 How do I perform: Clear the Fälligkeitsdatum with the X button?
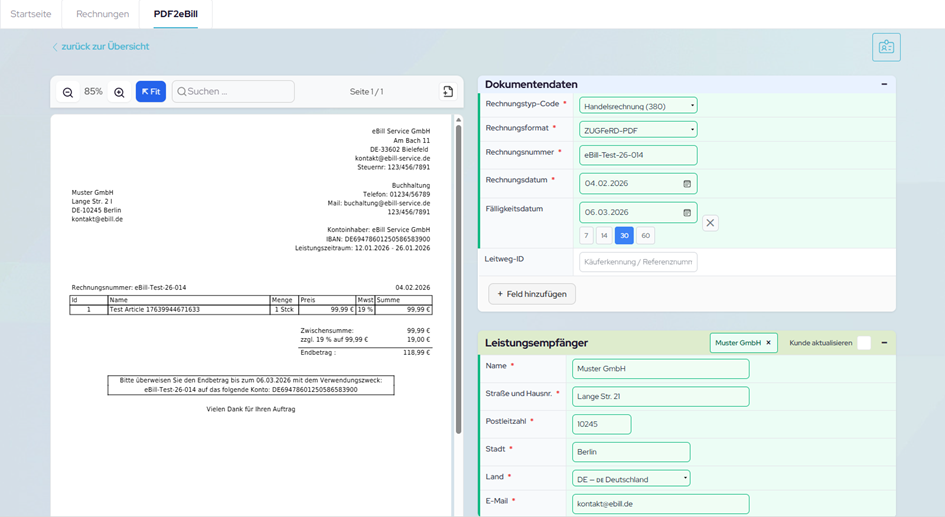tap(710, 223)
